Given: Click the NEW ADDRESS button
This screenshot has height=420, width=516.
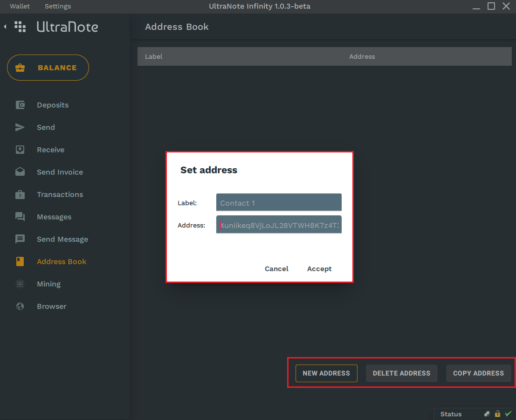Looking at the screenshot, I should (x=326, y=373).
